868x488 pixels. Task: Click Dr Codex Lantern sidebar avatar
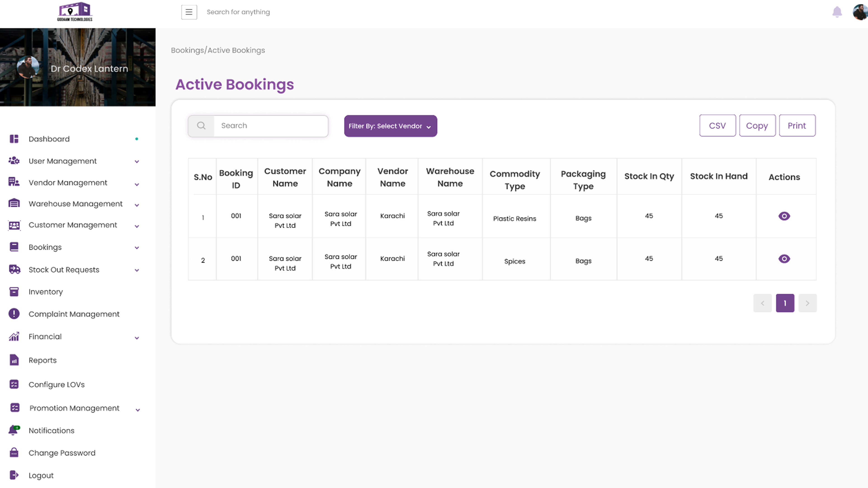pos(28,67)
